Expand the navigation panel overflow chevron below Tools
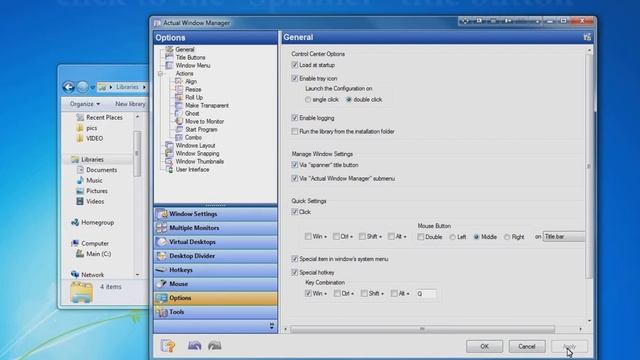Image resolution: width=640 pixels, height=360 pixels. pyautogui.click(x=272, y=326)
